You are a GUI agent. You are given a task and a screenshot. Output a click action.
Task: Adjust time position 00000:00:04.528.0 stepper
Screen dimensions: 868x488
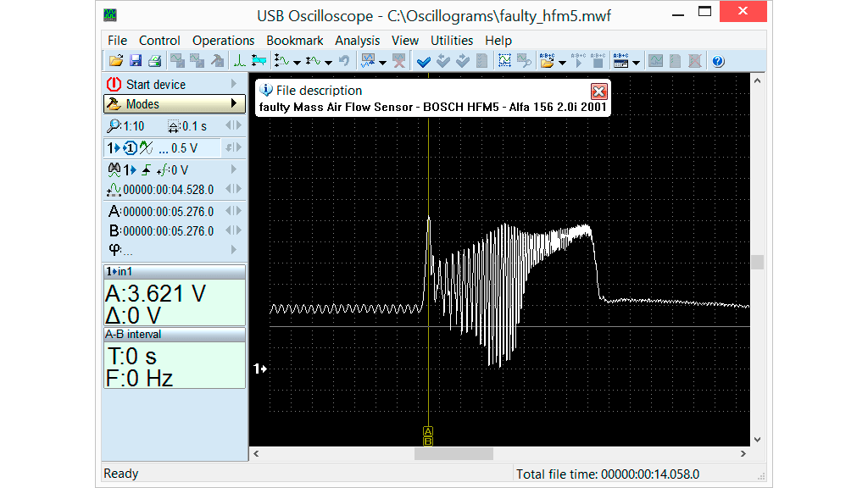[x=234, y=189]
